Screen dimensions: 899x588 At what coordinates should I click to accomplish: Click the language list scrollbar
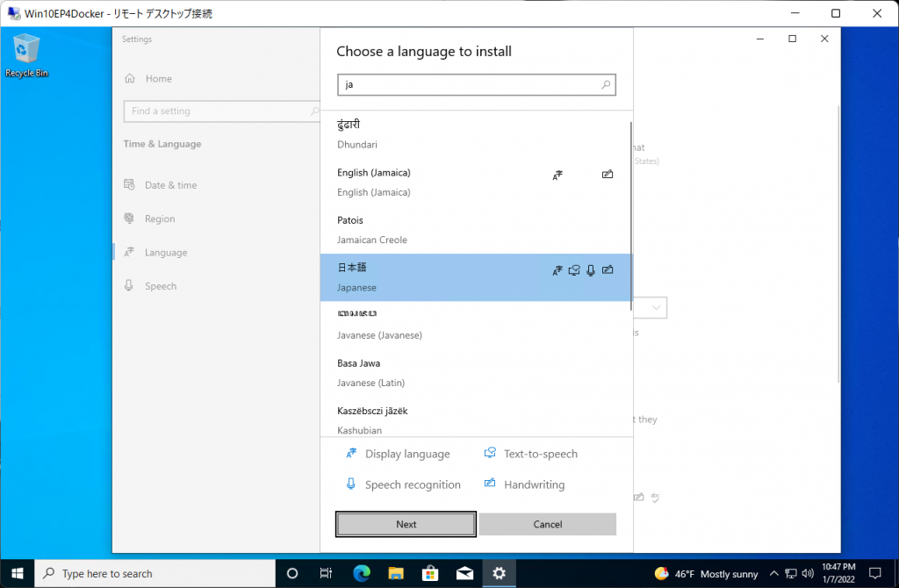point(630,216)
